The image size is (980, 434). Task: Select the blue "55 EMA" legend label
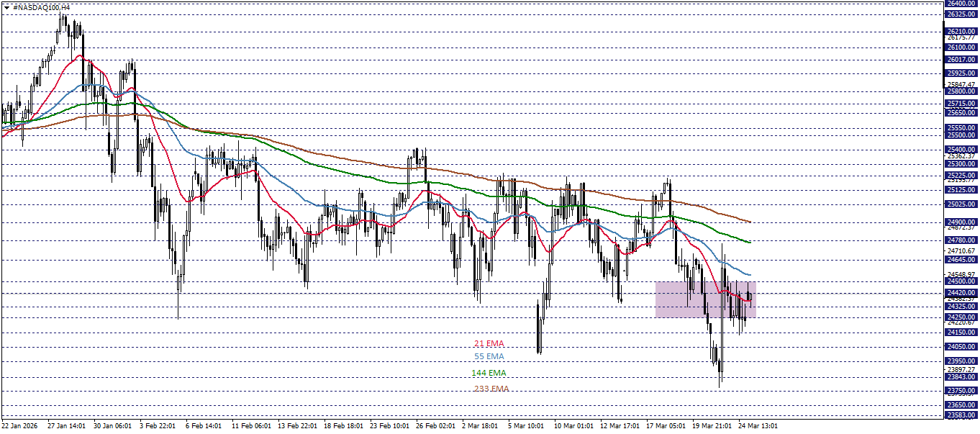[x=488, y=358]
